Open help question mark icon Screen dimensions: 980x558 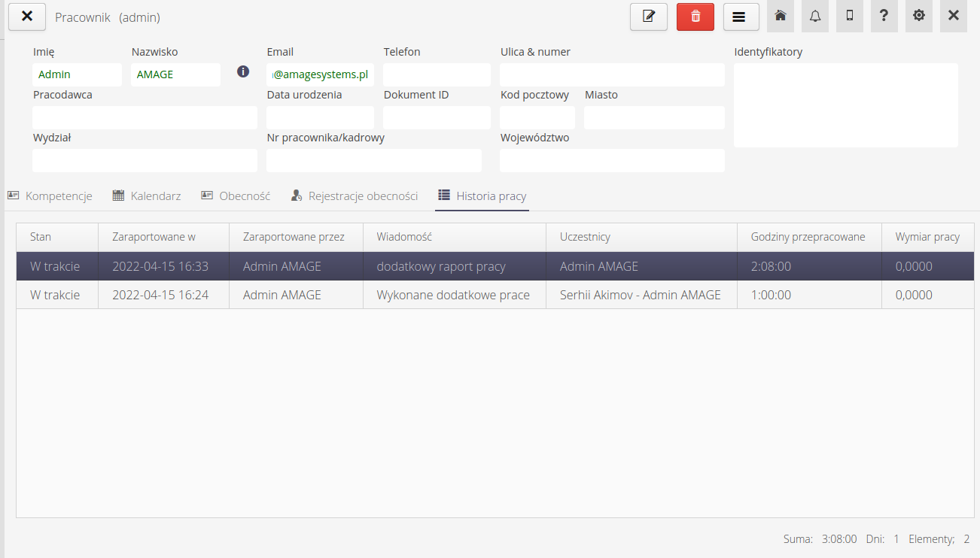[x=884, y=16]
